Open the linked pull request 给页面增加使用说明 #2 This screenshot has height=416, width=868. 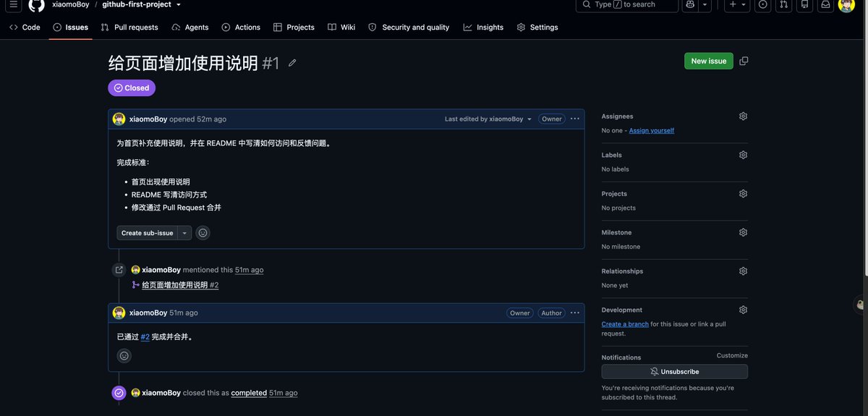[x=180, y=285]
